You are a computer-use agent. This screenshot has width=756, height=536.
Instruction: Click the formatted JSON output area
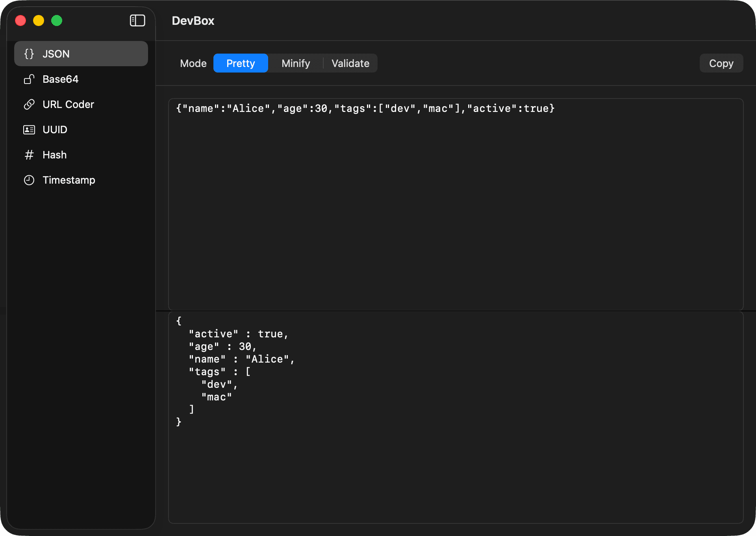tap(456, 417)
